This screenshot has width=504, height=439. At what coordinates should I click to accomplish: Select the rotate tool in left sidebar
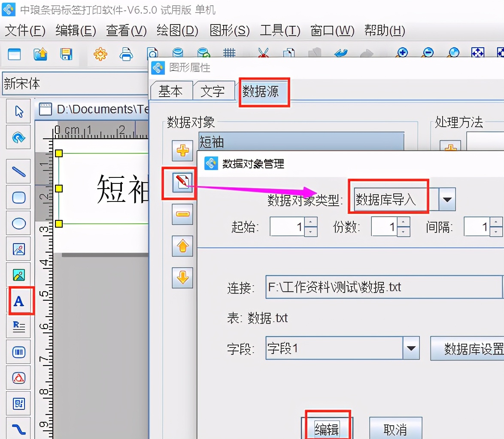[18, 137]
